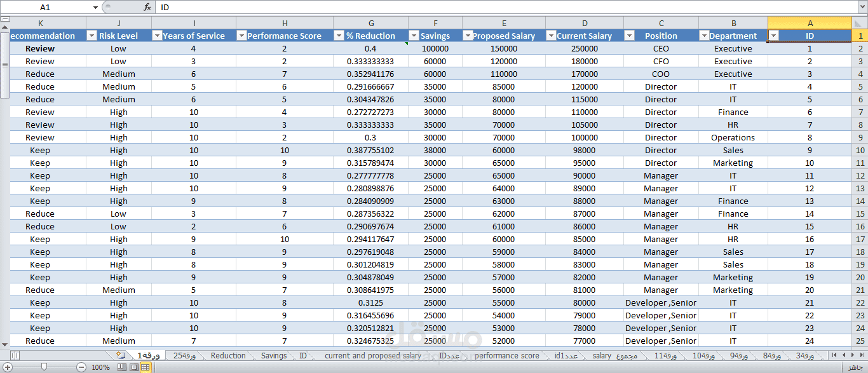Screen dimensions: 868x373
Task: Click the Select All corner button
Action: click(x=860, y=23)
